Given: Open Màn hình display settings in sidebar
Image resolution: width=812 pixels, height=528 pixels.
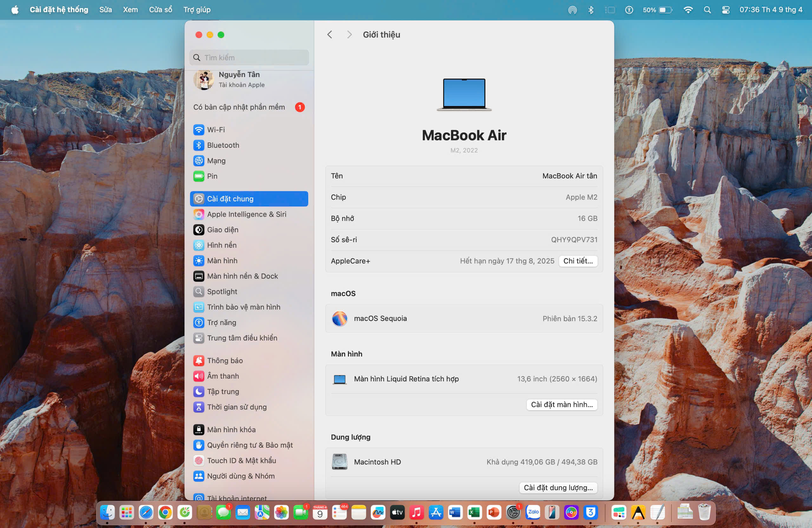Looking at the screenshot, I should 249,261.
